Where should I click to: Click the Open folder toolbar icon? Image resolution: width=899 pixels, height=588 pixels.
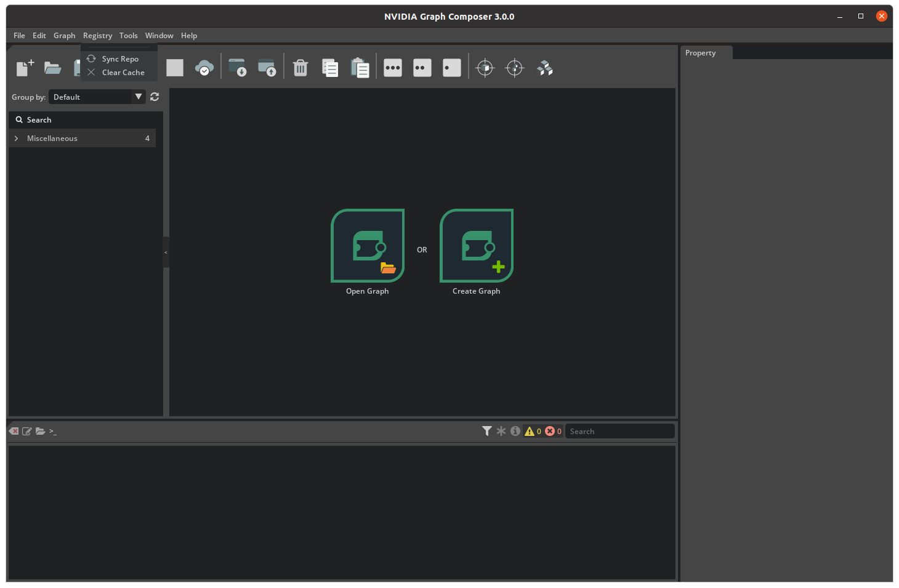53,68
